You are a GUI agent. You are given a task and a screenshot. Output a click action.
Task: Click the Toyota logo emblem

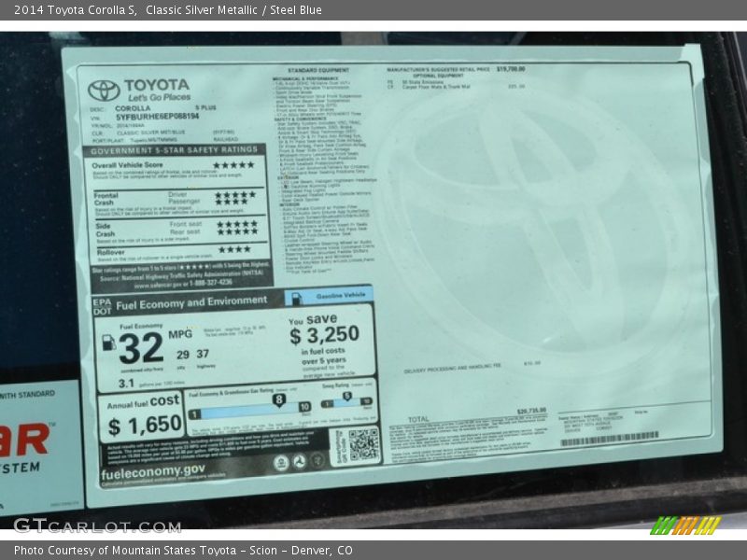103,91
